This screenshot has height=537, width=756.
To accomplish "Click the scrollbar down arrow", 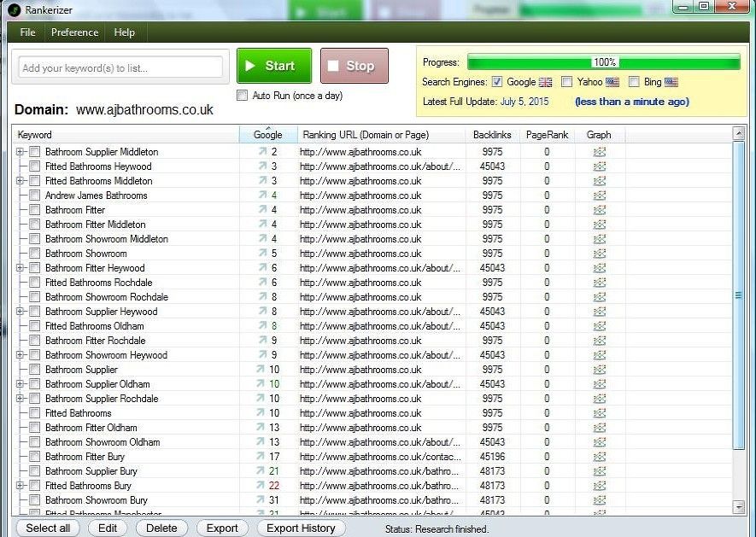I will click(x=738, y=506).
